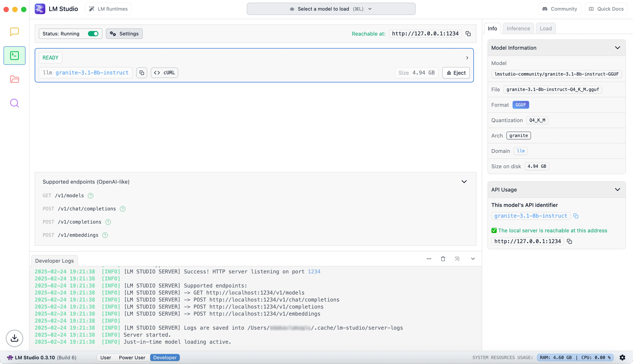Screen dimensions: 633x364
Task: Toggle the server Status Running switch
Action: pos(93,34)
